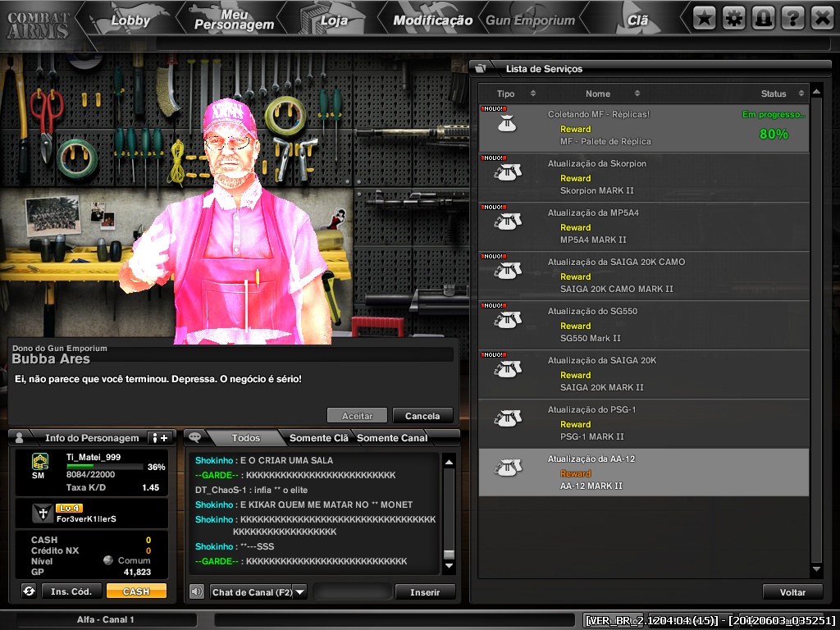Open the settings gear icon
This screenshot has width=840, height=630.
(x=733, y=19)
